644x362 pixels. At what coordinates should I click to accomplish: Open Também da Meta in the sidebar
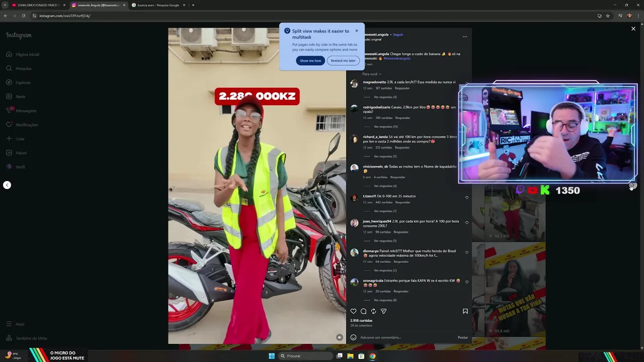click(26, 338)
